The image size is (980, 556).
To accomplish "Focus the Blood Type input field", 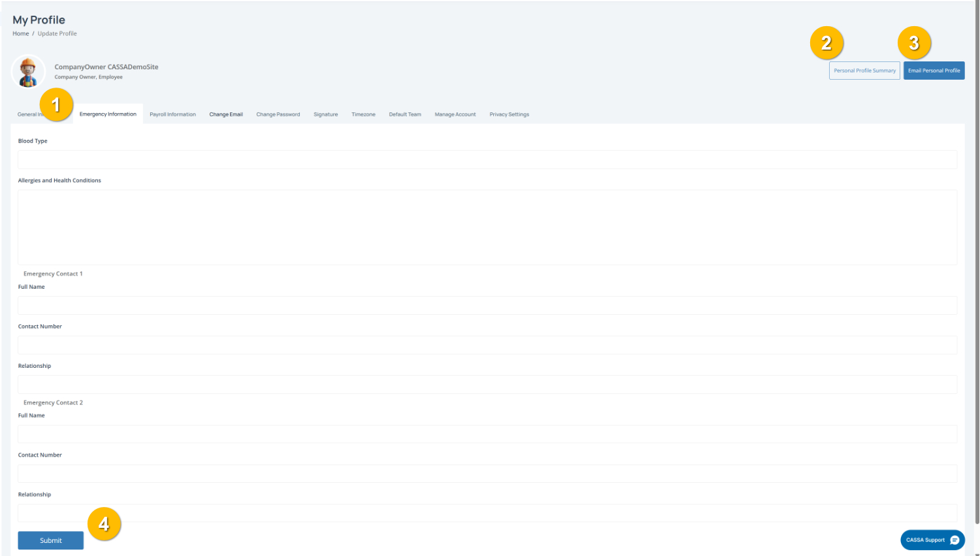I will 487,159.
